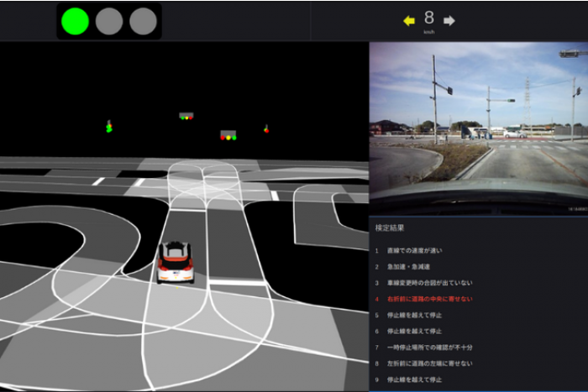The width and height of the screenshot is (588, 392).
Task: Click the rightmost gray indicator light
Action: (x=143, y=21)
